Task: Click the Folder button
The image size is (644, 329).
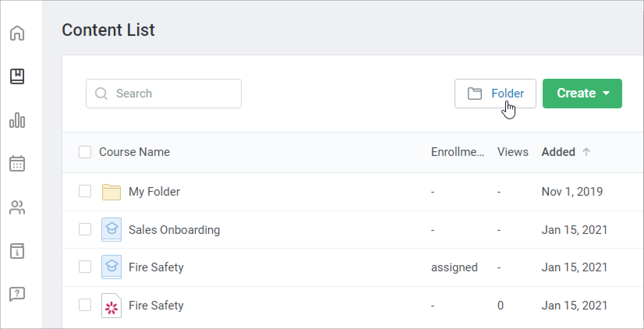Action: tap(495, 94)
